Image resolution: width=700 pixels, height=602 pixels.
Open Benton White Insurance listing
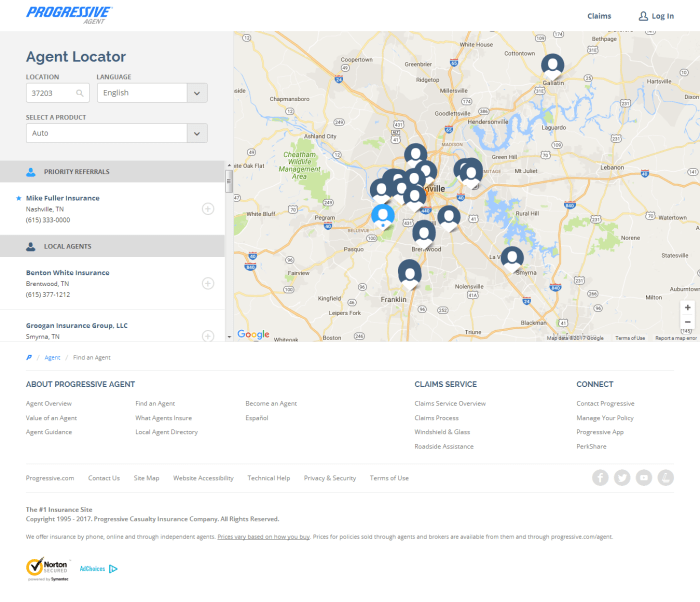[67, 272]
